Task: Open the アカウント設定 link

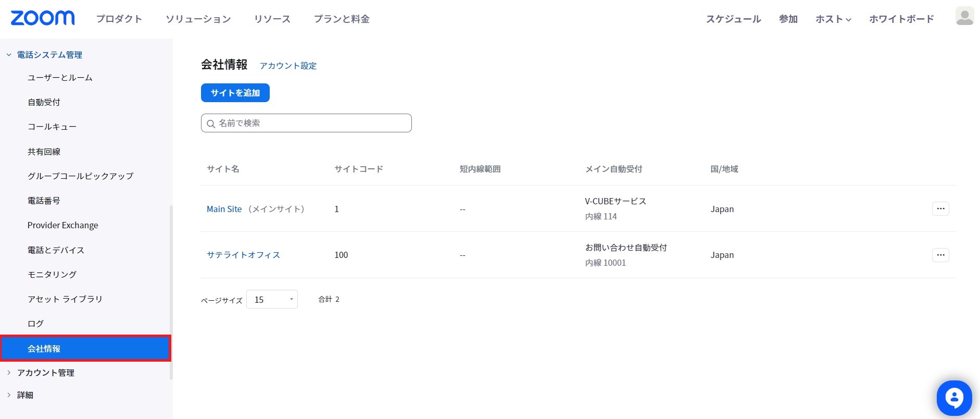Action: (288, 66)
